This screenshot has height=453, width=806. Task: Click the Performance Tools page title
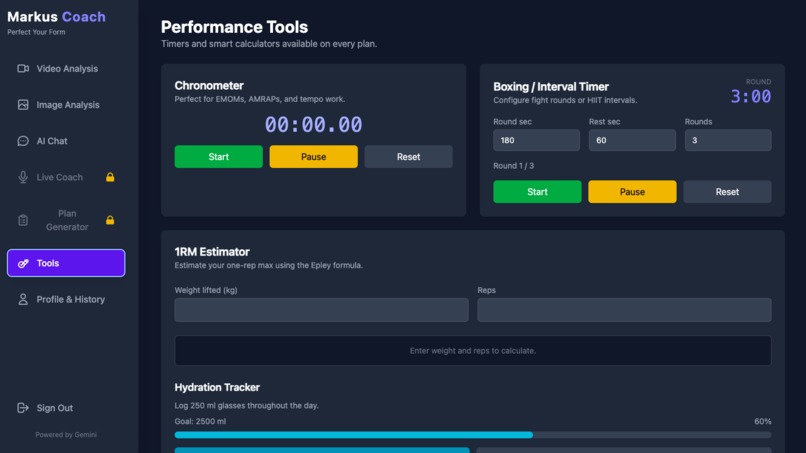[x=234, y=27]
